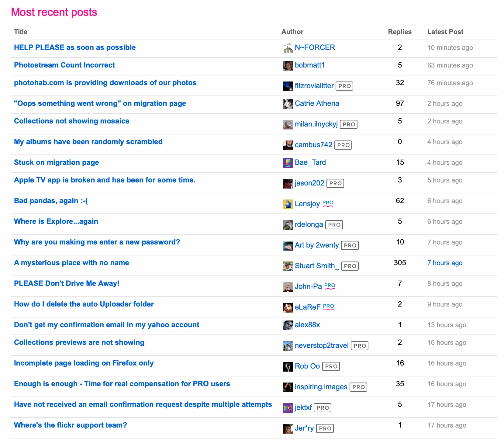
Task: Open 'Where is Explore...again' post
Action: click(56, 221)
